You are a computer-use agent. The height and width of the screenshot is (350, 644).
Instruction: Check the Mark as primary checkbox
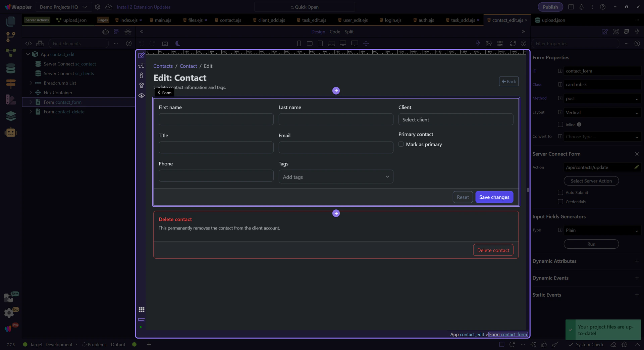coord(401,144)
